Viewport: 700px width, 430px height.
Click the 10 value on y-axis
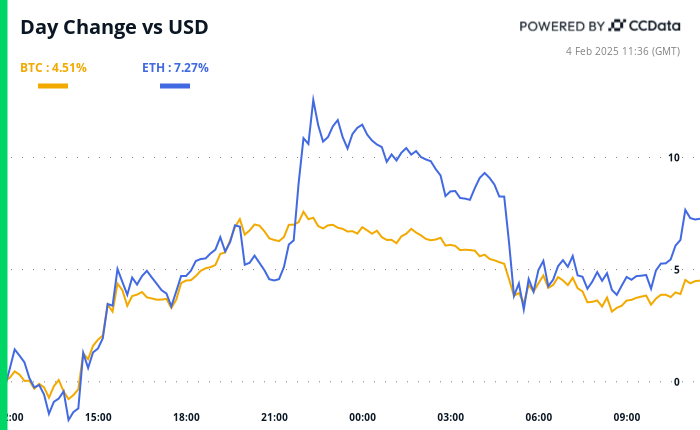(x=674, y=157)
